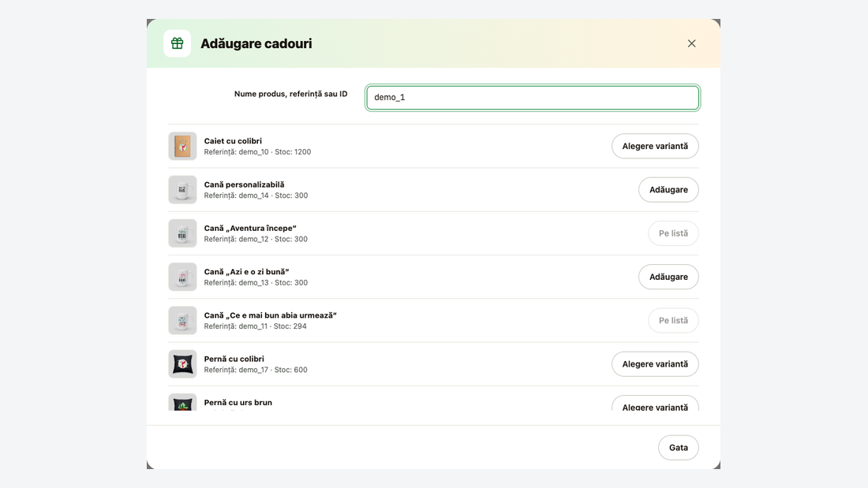868x488 pixels.
Task: Open the Cană „Ce e mai bun abia urmează” thumbnail
Action: click(183, 320)
